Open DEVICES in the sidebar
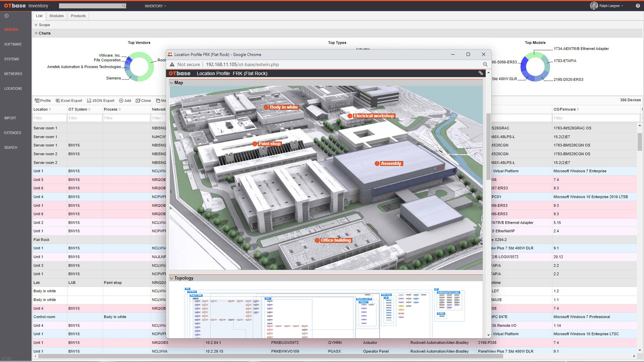Screen dimensions: 644x362 point(11,29)
